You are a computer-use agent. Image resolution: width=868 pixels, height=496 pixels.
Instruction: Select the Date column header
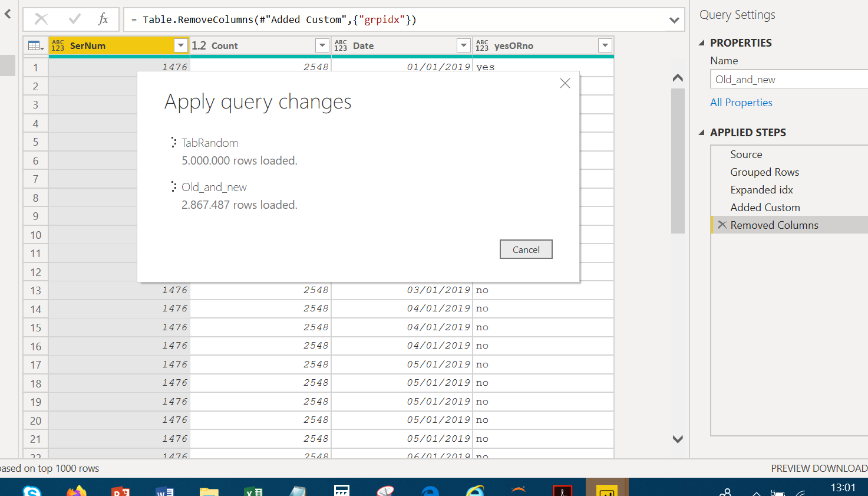(x=402, y=45)
